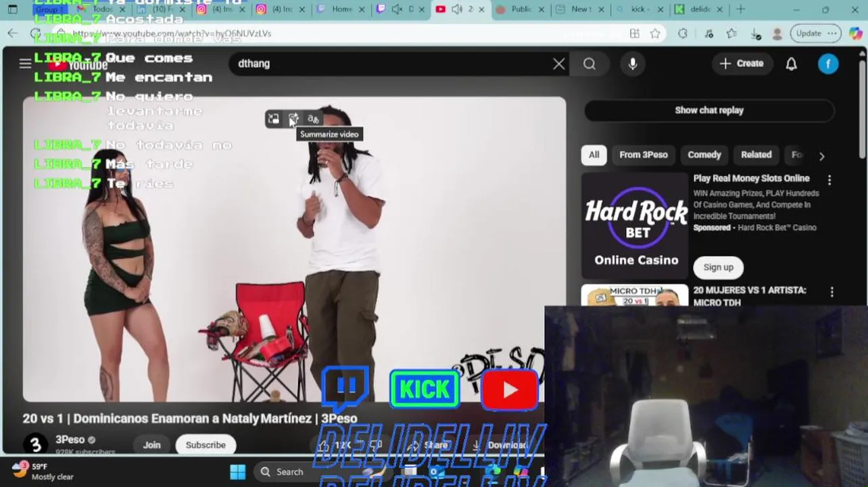Click the Summarize video overlay icon
This screenshot has height=487, width=868.
pyautogui.click(x=293, y=119)
